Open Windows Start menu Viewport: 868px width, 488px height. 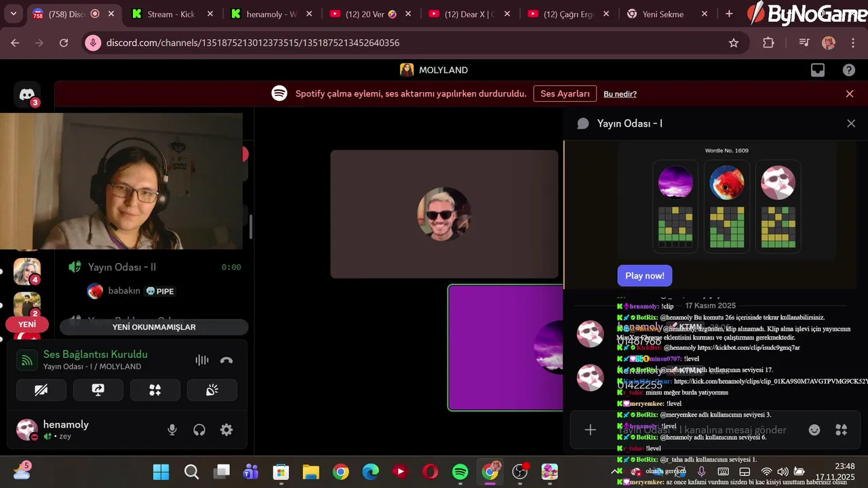click(161, 472)
